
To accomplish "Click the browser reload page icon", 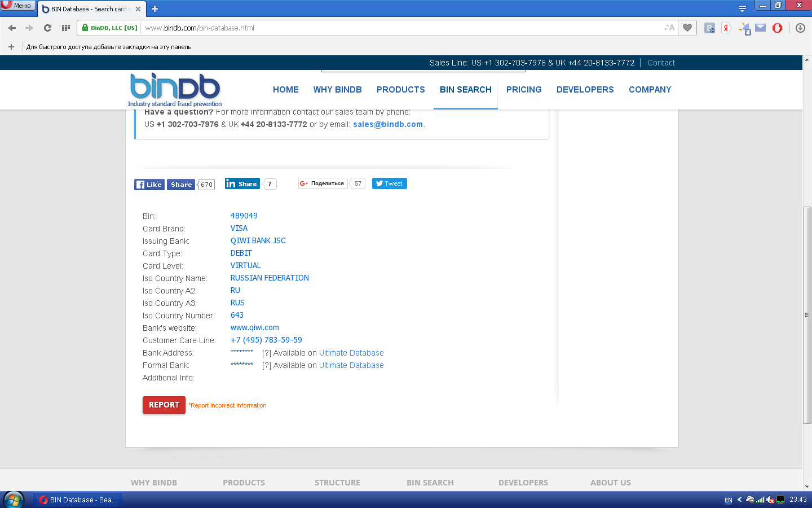I will 47,28.
